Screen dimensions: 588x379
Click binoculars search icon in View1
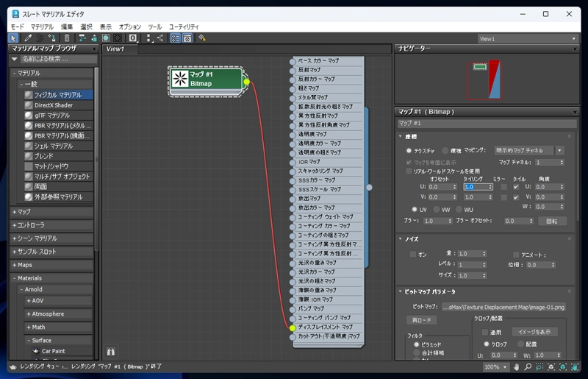point(111,352)
